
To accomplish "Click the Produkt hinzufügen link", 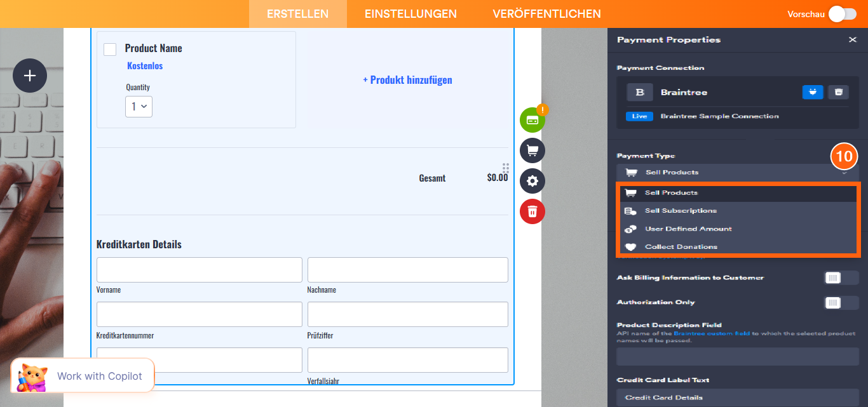I will point(407,80).
